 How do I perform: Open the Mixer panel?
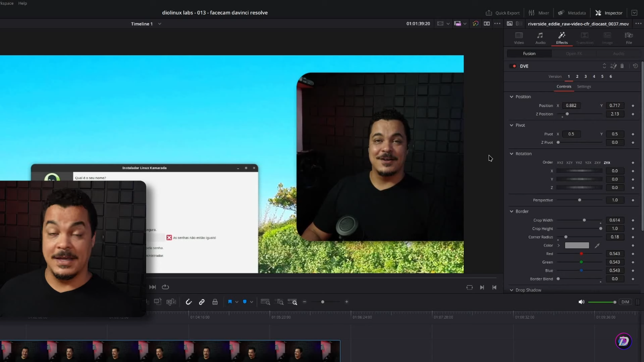[x=539, y=13]
